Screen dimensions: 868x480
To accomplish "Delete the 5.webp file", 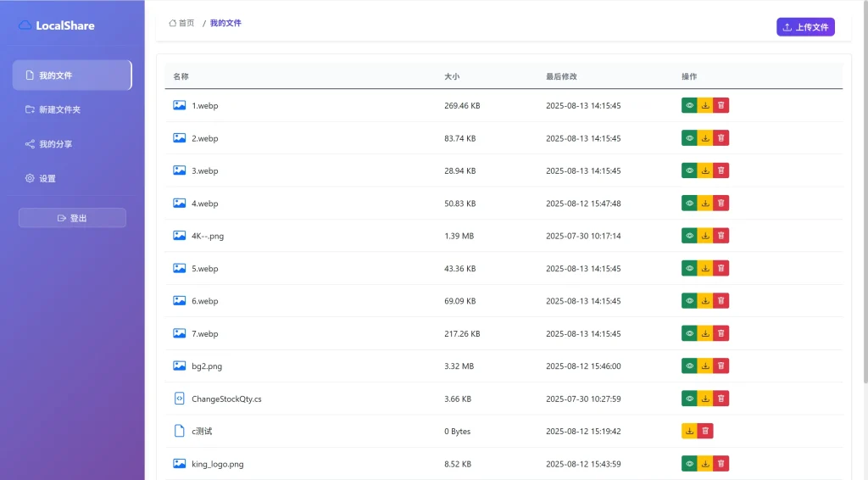I will point(721,268).
